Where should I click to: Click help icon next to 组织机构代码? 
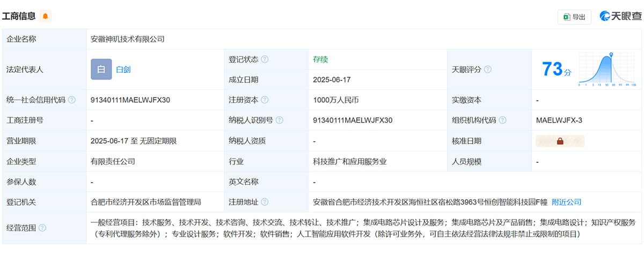tap(502, 121)
